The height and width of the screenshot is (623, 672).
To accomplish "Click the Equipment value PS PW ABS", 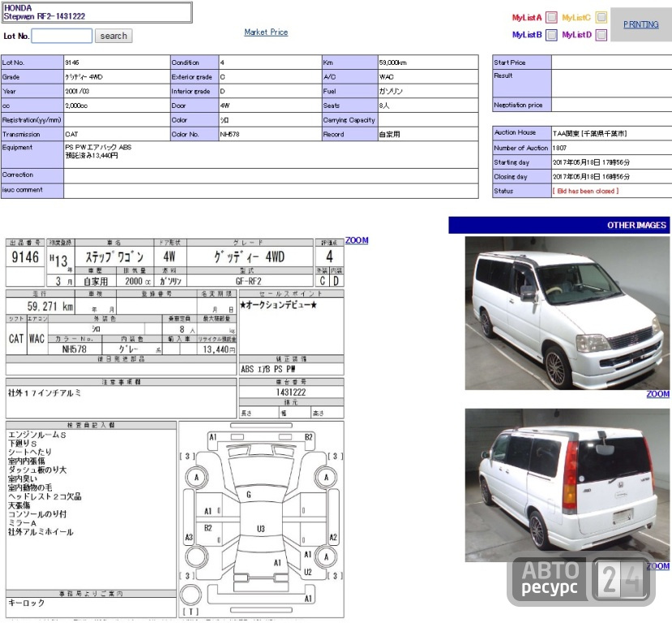I will pyautogui.click(x=98, y=147).
